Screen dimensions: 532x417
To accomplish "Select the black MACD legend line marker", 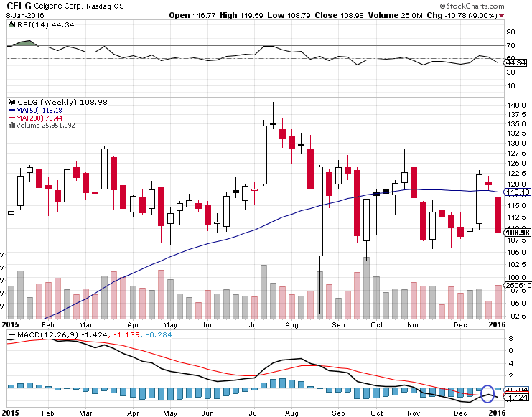I will 12,335.
